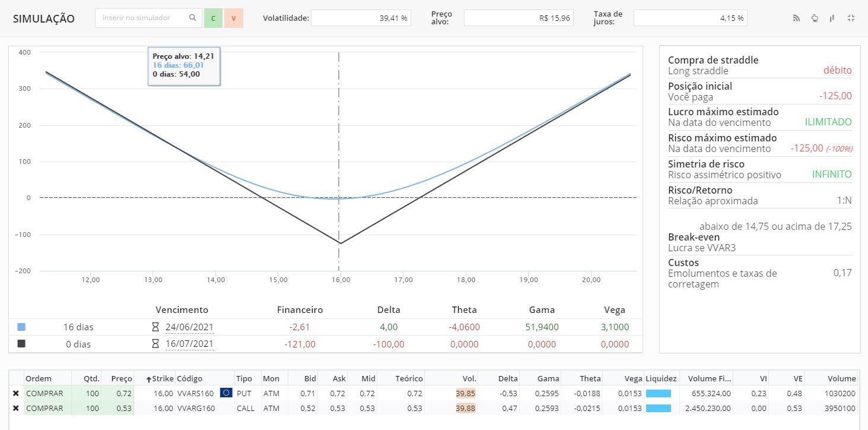Edit the Preço alvo field showing R$ 15,96
Screen dimensions: 868x430
519,18
